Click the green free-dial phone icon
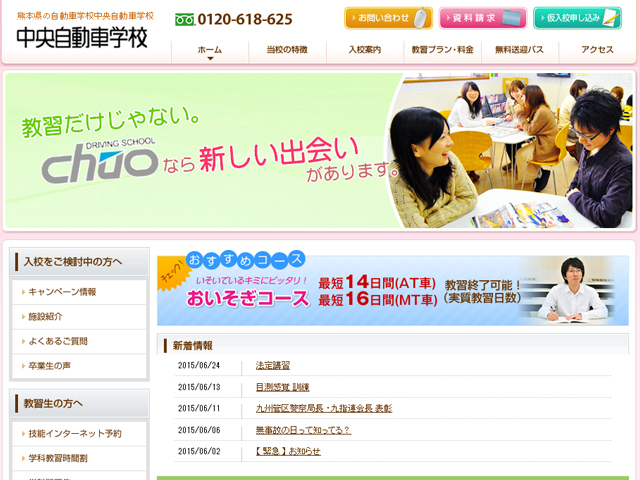 pyautogui.click(x=184, y=20)
